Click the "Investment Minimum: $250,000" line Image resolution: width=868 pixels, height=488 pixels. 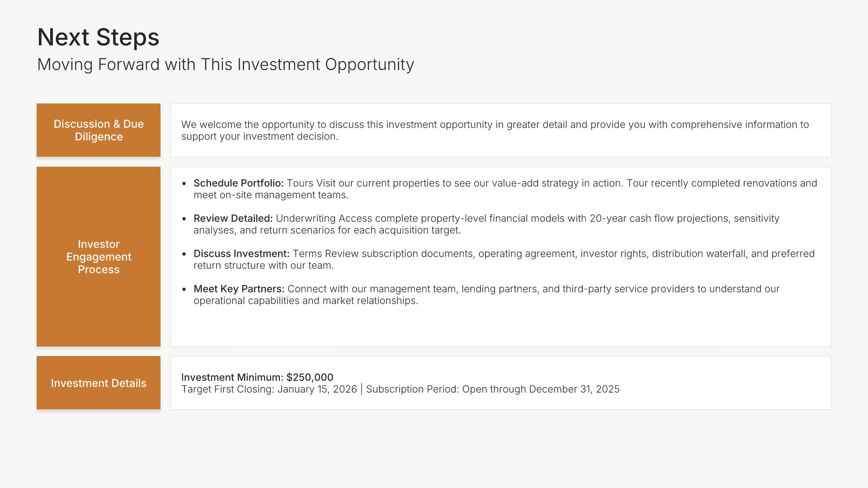(257, 377)
